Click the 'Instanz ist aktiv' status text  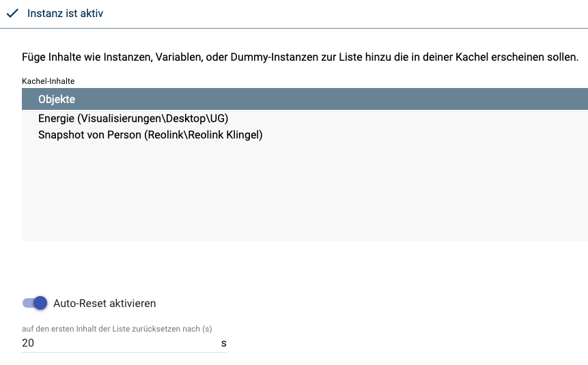[65, 13]
